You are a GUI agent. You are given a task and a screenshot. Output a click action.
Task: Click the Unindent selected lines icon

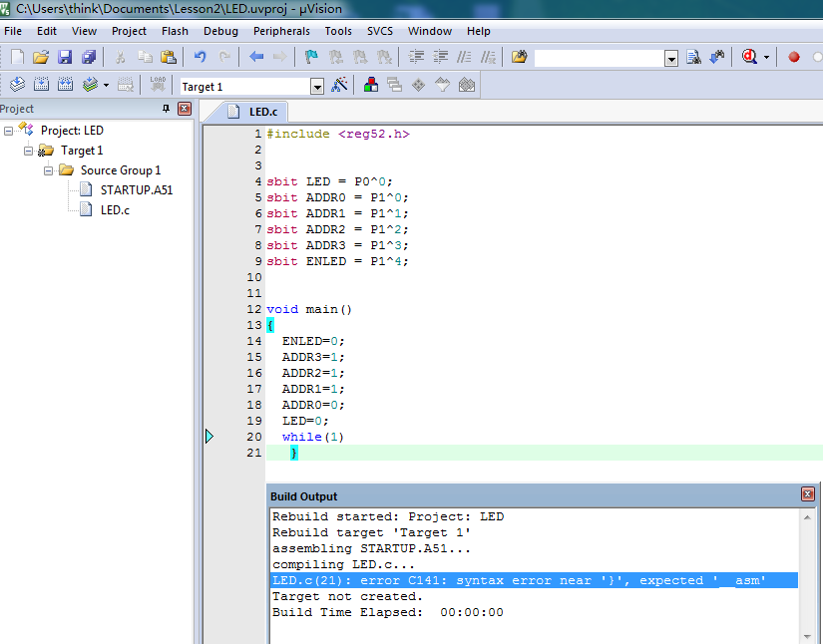coord(440,57)
